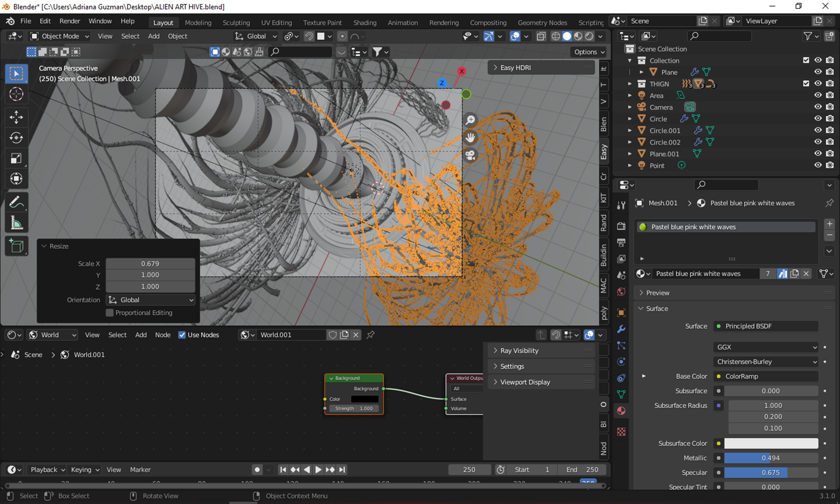This screenshot has width=840, height=504.
Task: Open the World properties tab
Action: tap(621, 292)
